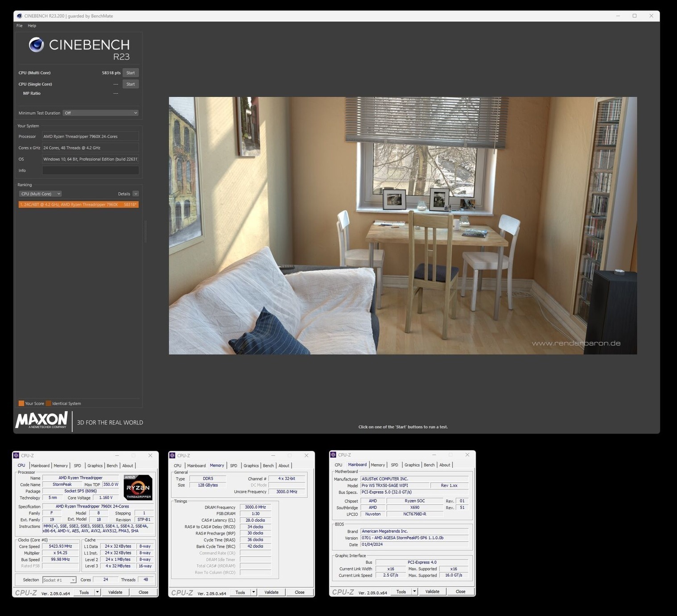Switch to Mainboard tab in first CPU-Z window
This screenshot has height=616, width=677.
click(40, 466)
